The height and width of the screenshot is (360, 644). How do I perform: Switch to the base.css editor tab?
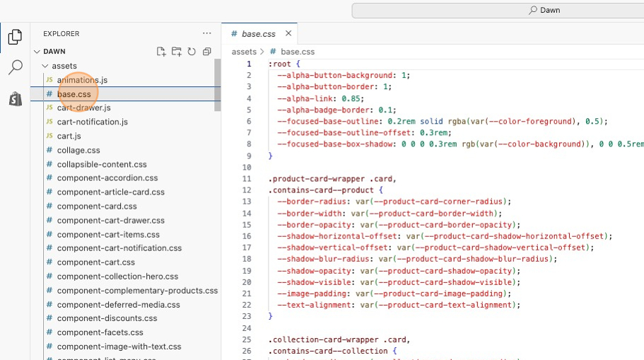click(x=258, y=33)
